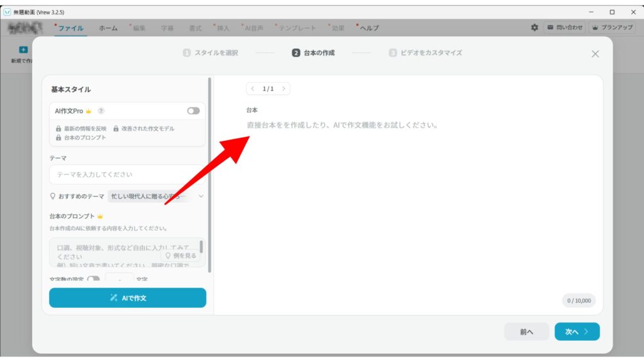644x362 pixels.
Task: Close the script creation dialog with X
Action: click(x=595, y=54)
